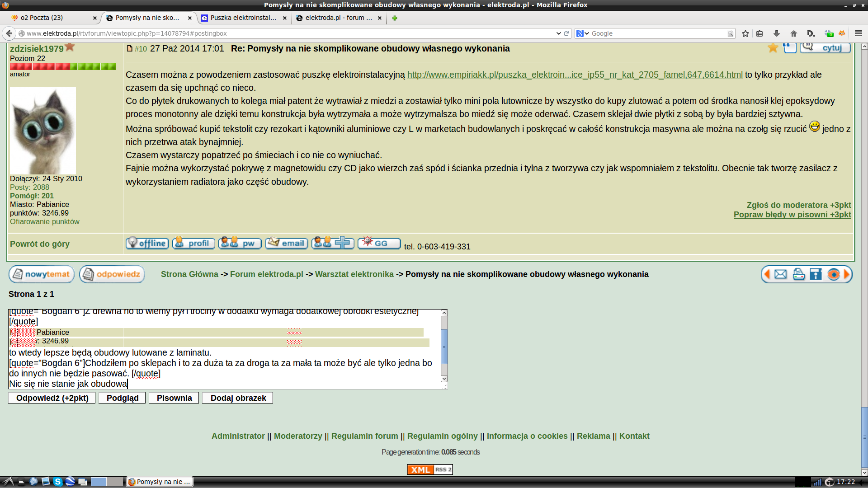Open the start menu logo in taskbar
The width and height of the screenshot is (868, 488).
(9, 482)
